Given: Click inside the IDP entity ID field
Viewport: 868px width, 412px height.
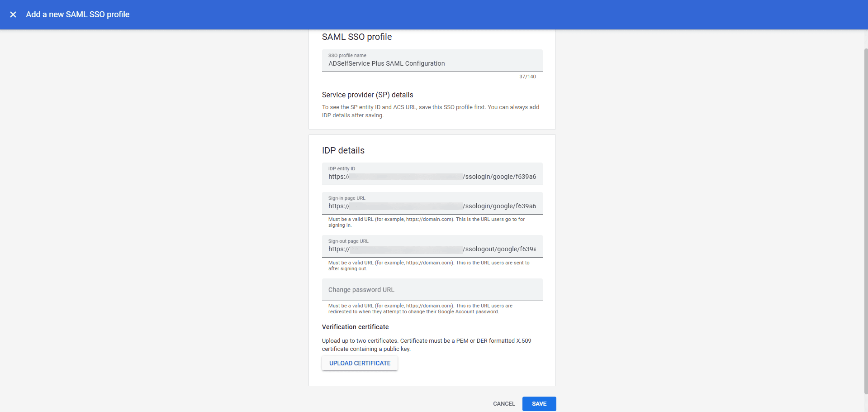Looking at the screenshot, I should 432,177.
